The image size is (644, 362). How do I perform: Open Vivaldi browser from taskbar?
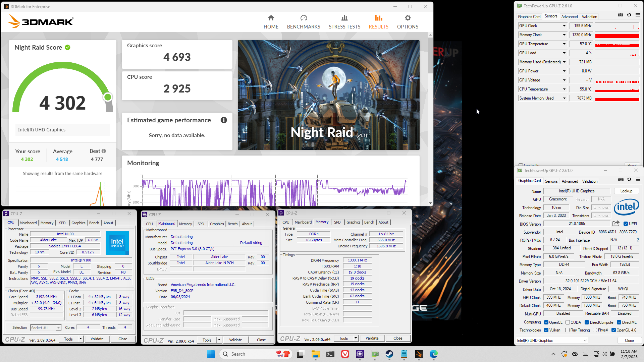tap(345, 354)
